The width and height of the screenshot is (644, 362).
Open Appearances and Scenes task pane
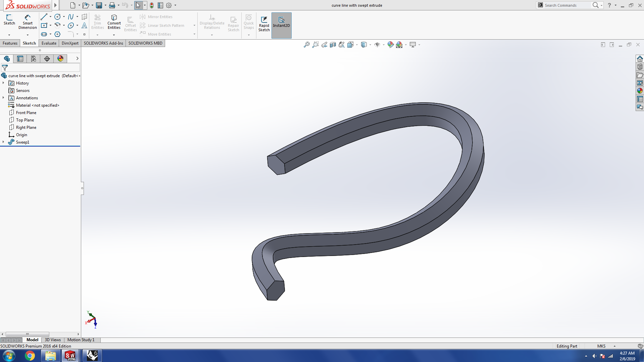click(x=640, y=91)
